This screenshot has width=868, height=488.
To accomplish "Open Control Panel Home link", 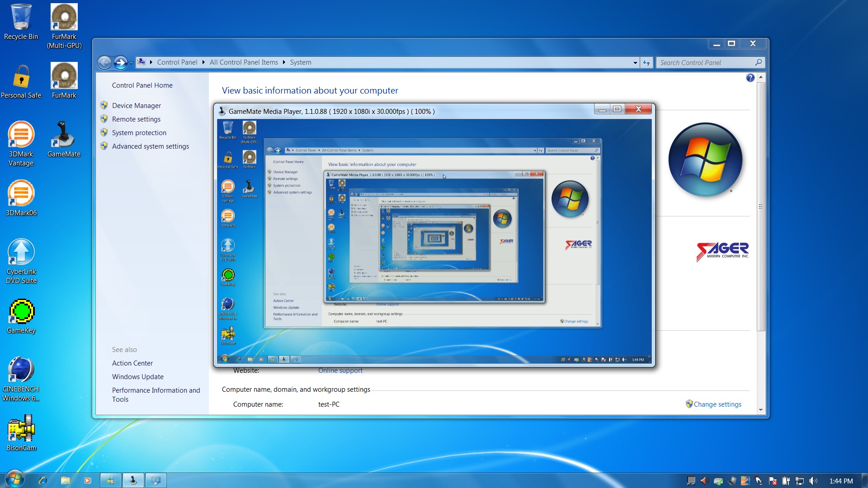I will 142,85.
